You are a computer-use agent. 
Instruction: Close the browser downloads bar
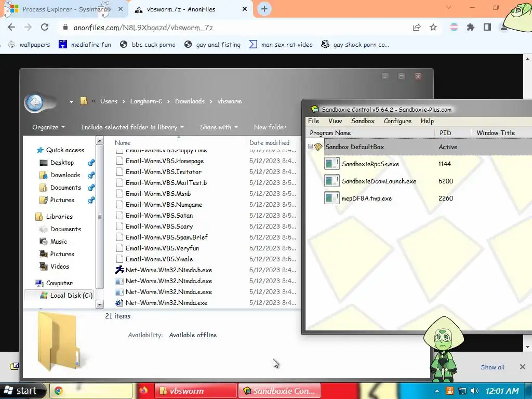click(523, 367)
